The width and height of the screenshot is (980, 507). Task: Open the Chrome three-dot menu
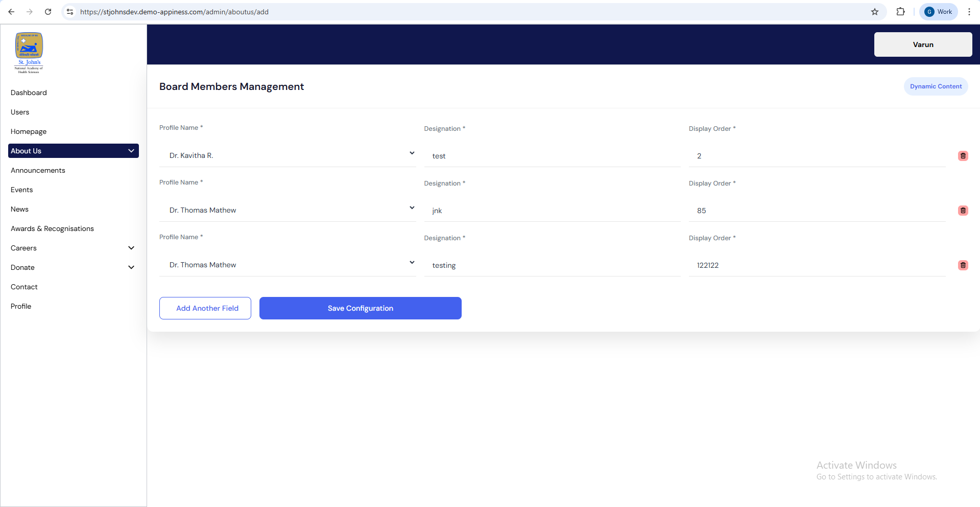pyautogui.click(x=969, y=12)
